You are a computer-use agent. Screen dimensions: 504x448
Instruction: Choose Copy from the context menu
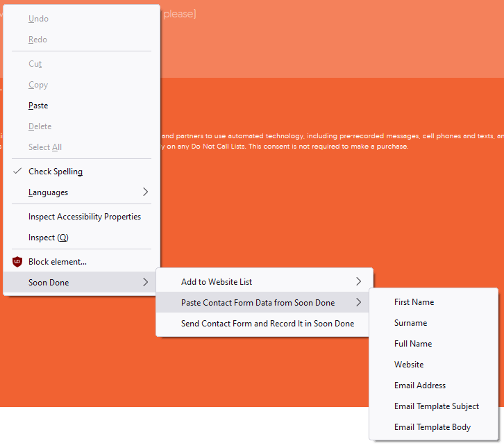[x=82, y=85]
